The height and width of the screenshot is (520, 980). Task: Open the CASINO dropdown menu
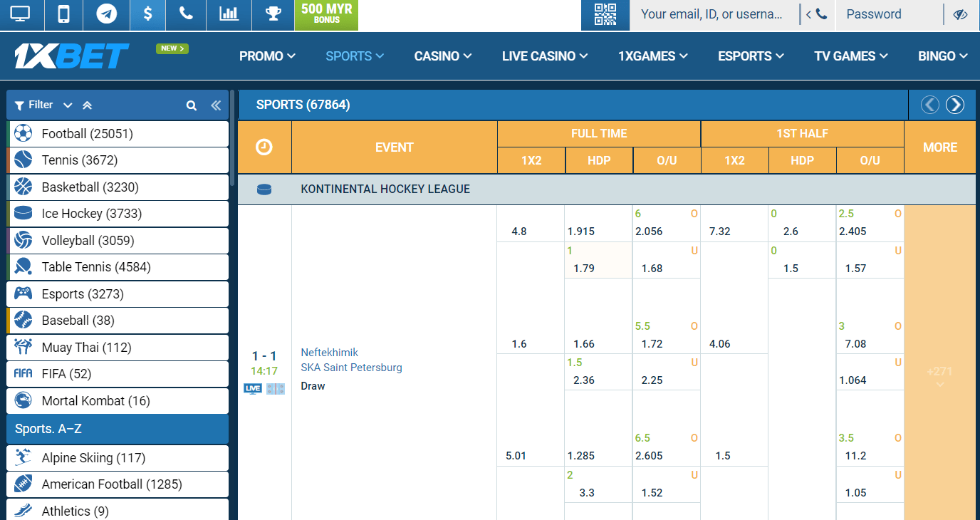[x=443, y=56]
